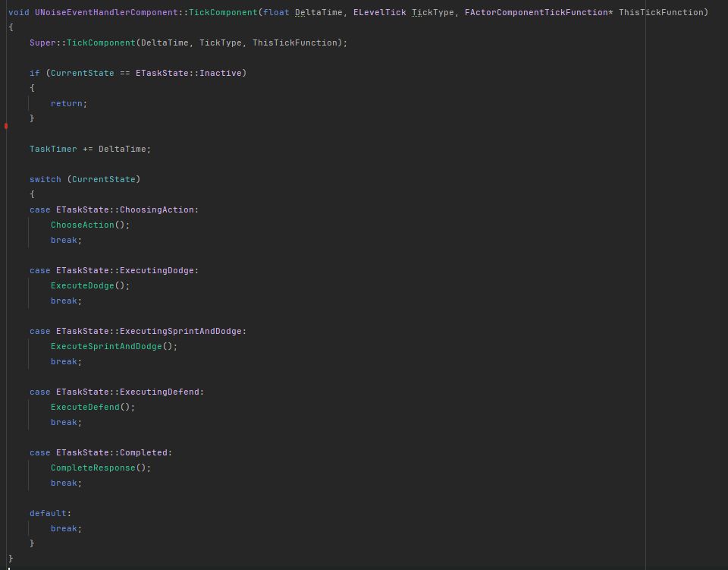The height and width of the screenshot is (570, 728).
Task: Click the 'TaskTimer' variable
Action: coord(53,149)
